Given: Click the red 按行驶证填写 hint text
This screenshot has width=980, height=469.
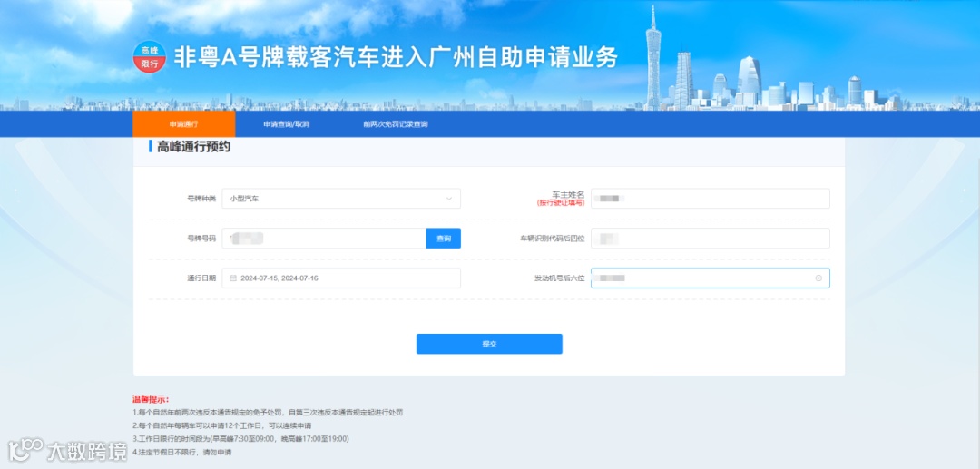Looking at the screenshot, I should click(x=561, y=203).
